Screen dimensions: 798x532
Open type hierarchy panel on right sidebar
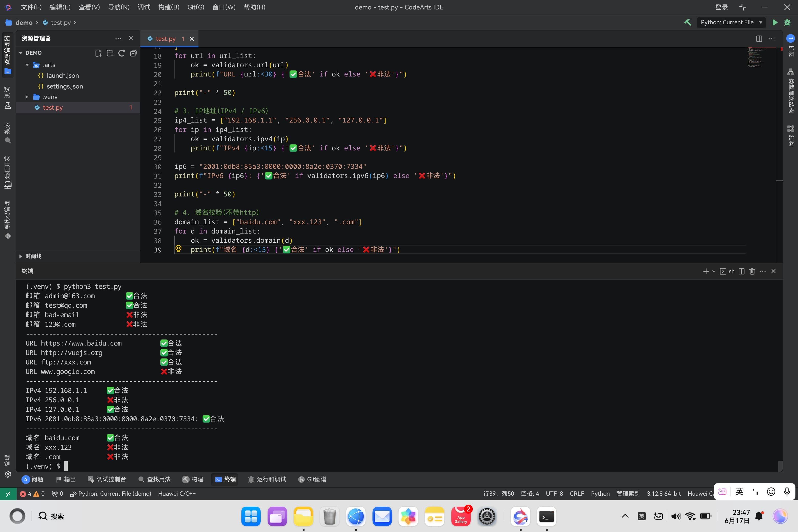pos(791,91)
